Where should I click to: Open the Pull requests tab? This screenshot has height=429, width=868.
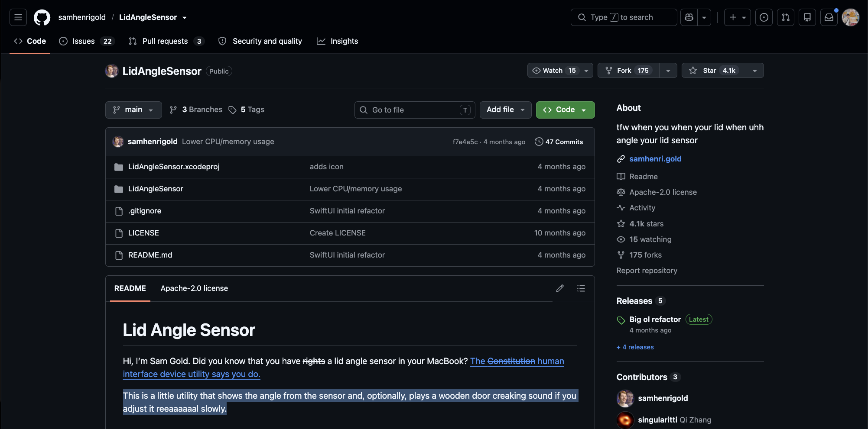[x=166, y=41]
